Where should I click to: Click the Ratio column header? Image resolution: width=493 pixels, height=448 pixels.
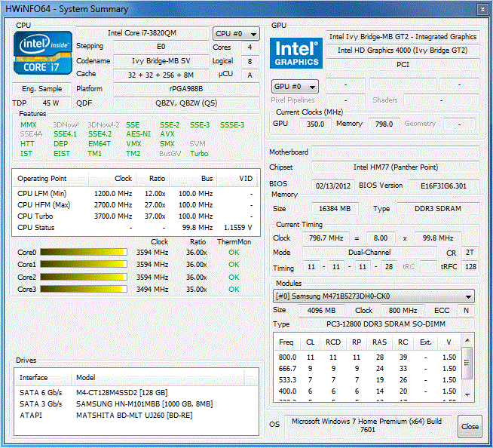point(153,179)
